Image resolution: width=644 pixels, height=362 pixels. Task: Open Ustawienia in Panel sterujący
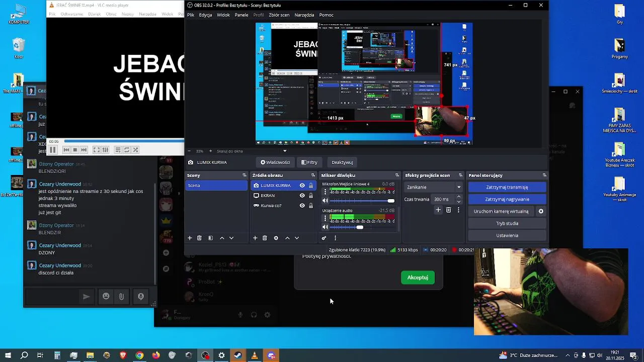507,235
